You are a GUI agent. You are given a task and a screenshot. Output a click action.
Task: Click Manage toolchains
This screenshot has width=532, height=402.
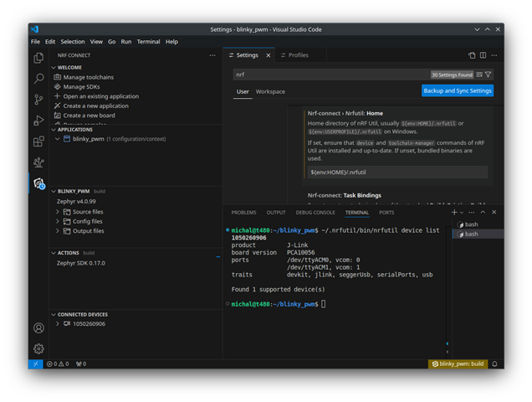88,77
